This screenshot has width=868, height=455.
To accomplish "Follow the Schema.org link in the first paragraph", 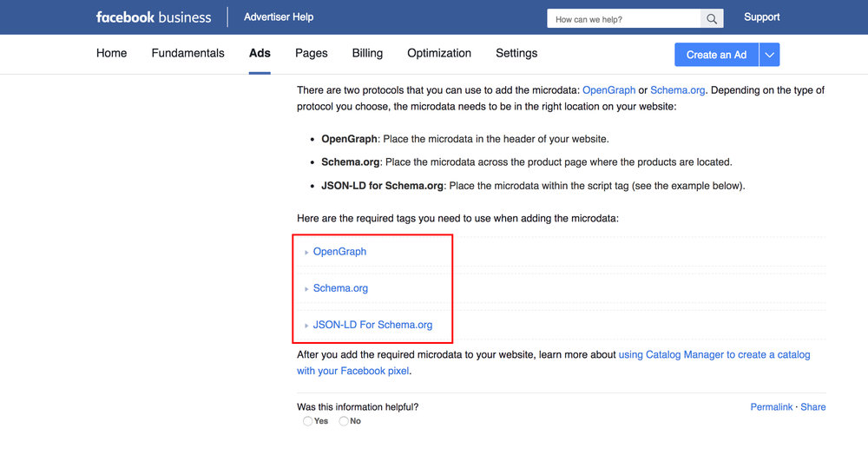I will click(x=678, y=90).
